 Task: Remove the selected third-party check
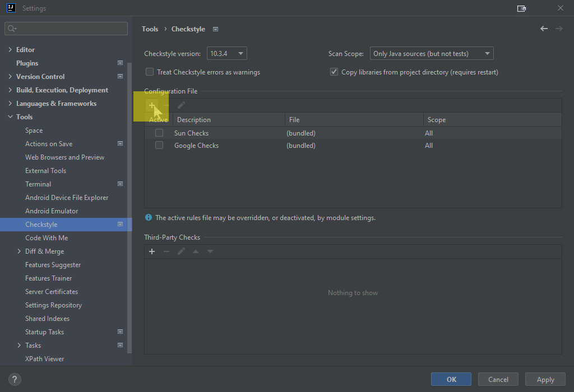coord(166,251)
